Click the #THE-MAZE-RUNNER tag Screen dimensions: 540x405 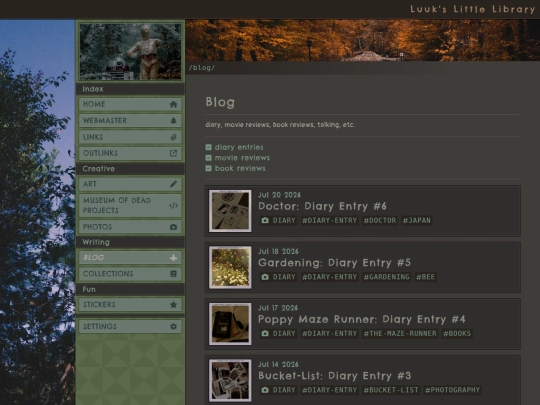[x=400, y=333]
